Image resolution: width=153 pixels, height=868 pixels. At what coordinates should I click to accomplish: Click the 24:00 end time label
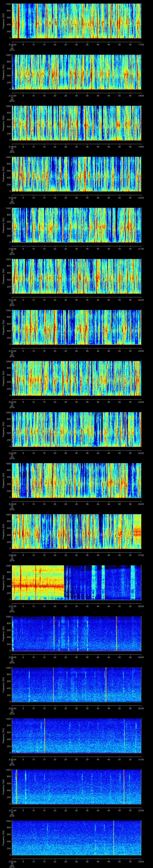click(141, 402)
